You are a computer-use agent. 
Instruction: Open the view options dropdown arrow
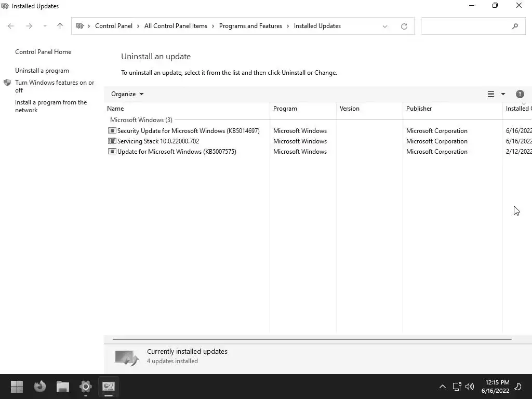[x=503, y=94]
